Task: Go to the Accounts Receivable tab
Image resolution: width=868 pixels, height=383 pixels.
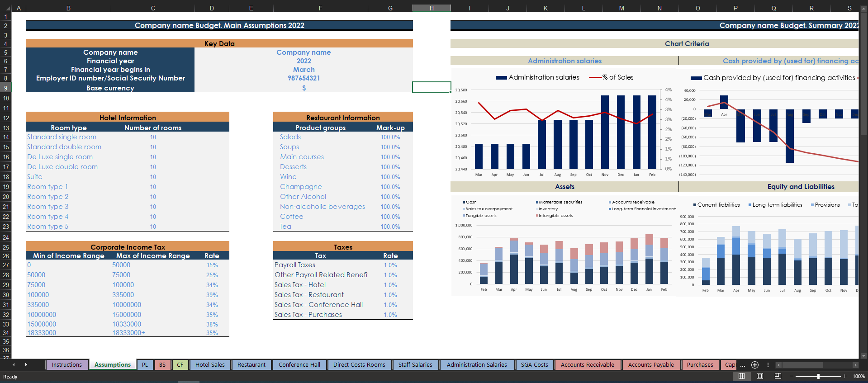Action: (x=587, y=365)
